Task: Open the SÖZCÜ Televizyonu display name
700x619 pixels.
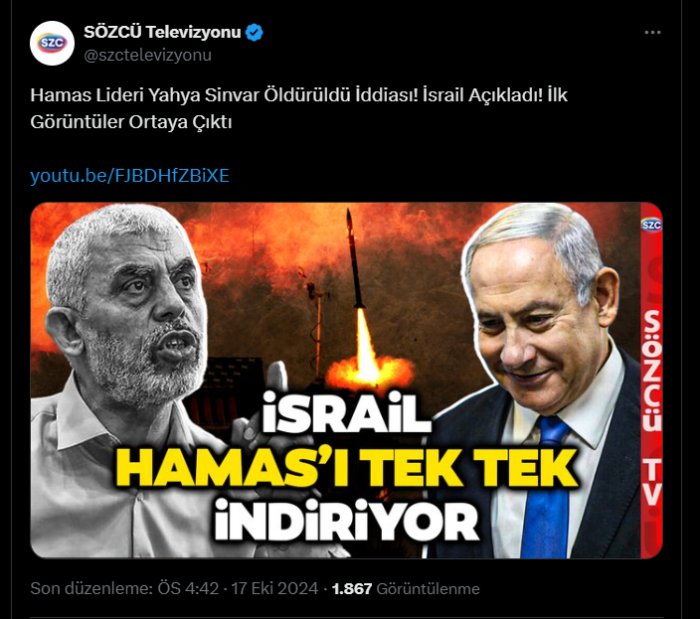Action: coord(162,32)
